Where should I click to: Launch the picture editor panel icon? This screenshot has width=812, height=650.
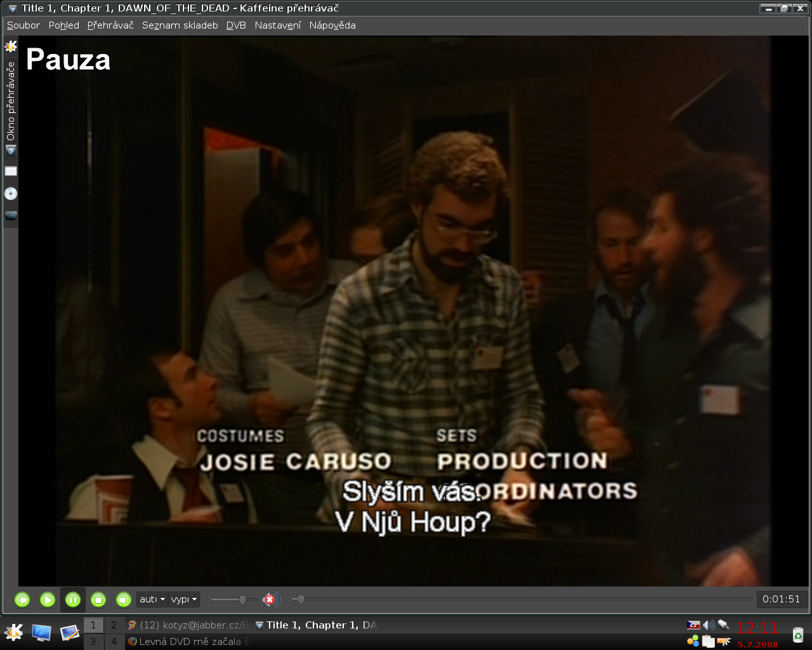click(69, 632)
